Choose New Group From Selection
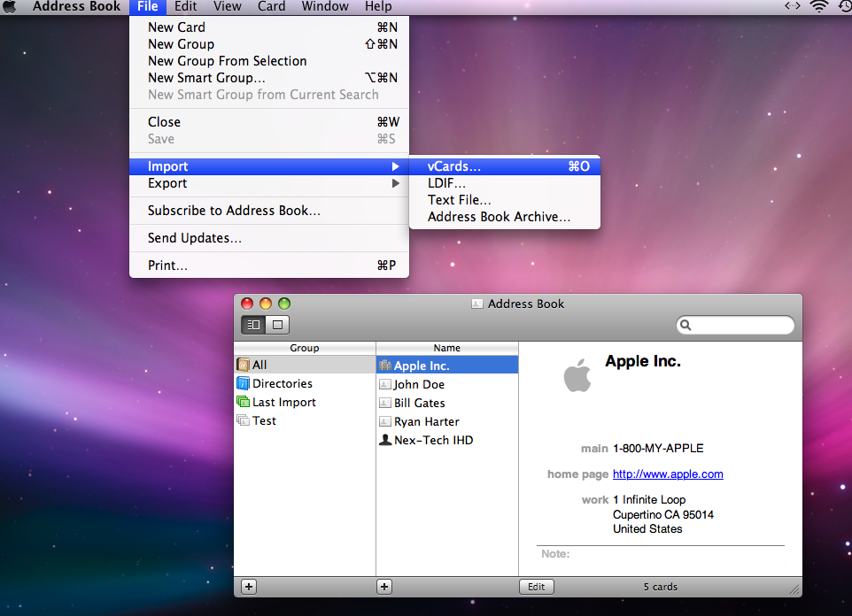 pos(269,61)
